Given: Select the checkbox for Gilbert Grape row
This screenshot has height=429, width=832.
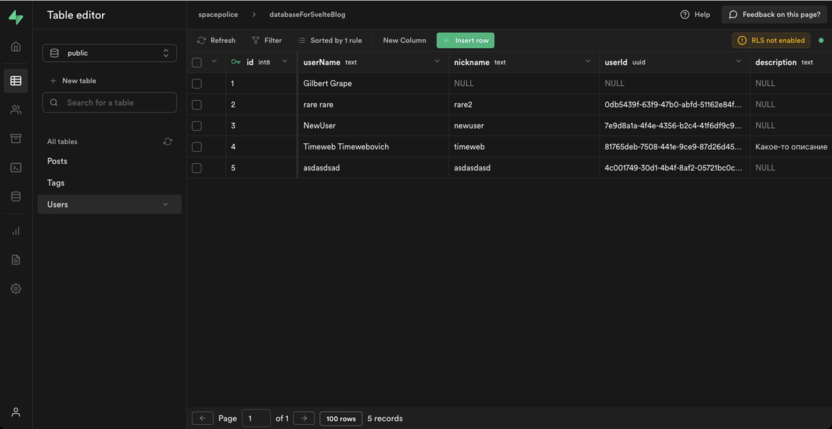Looking at the screenshot, I should 197,83.
